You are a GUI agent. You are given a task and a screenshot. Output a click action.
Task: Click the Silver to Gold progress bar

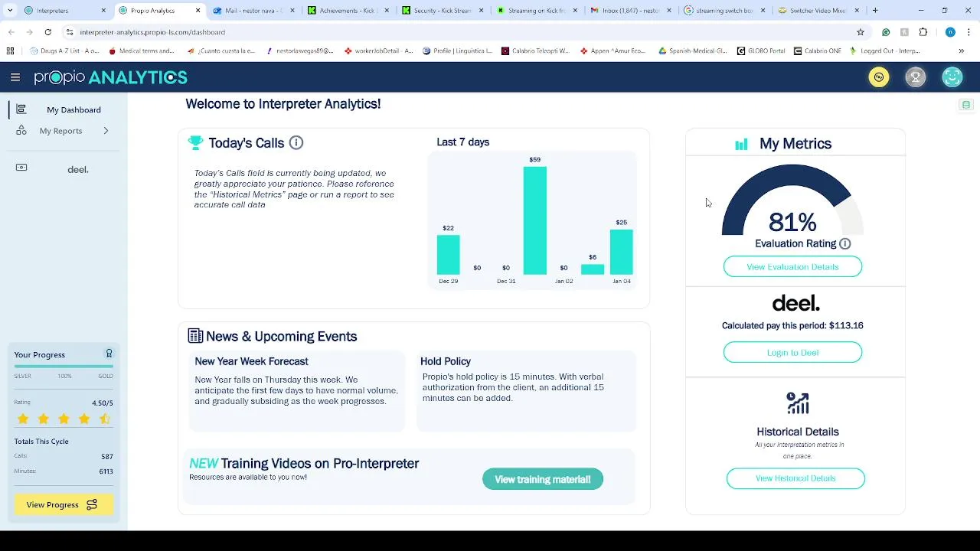64,367
